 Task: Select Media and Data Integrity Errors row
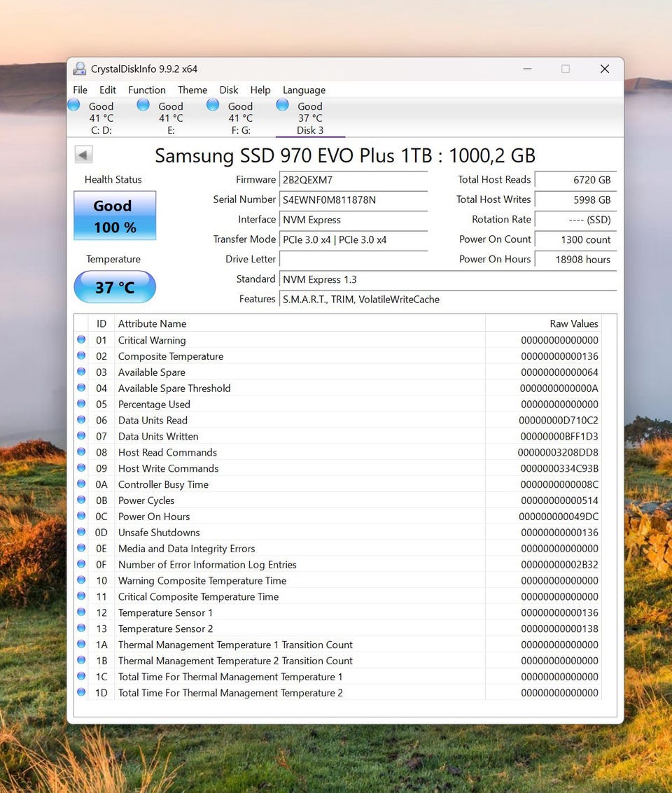(x=338, y=548)
